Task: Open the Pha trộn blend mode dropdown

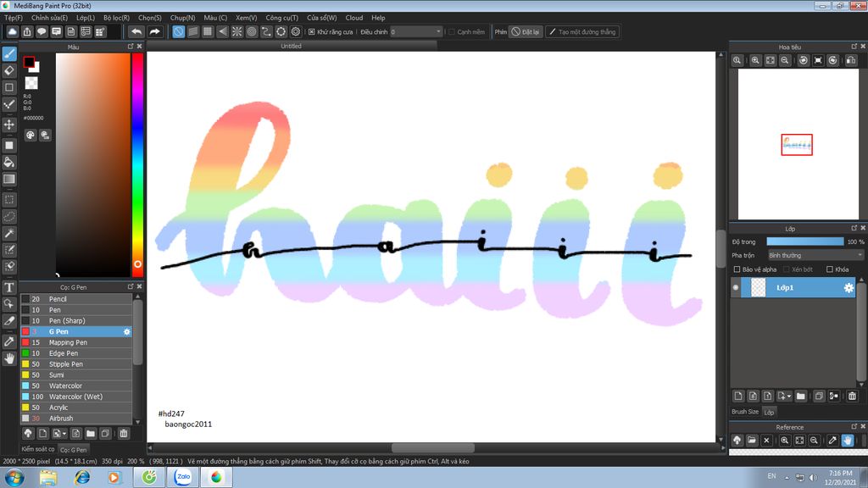Action: pos(815,255)
